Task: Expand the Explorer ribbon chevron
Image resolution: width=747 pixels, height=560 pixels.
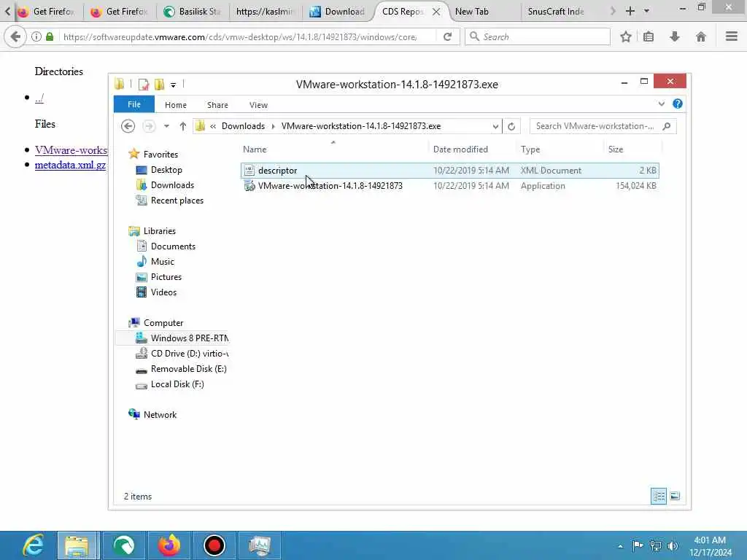Action: [661, 104]
